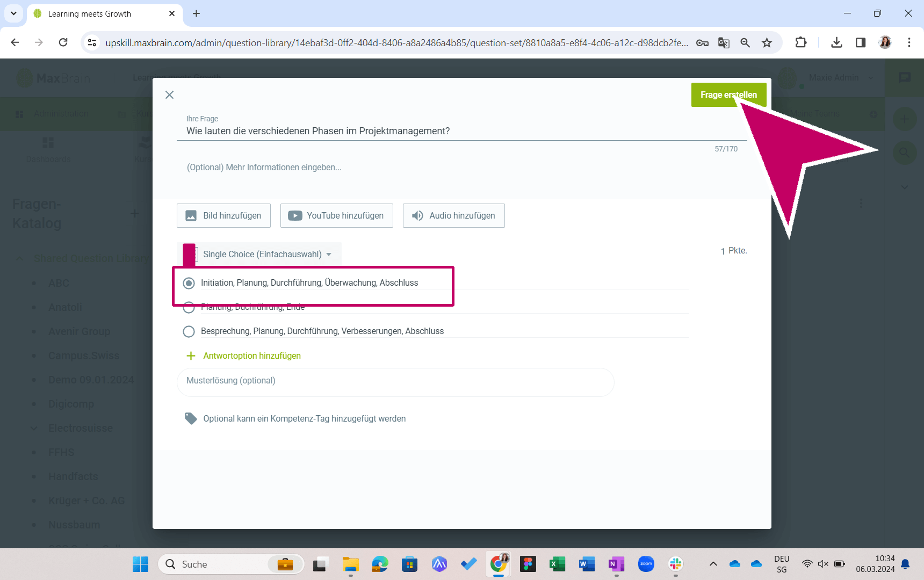The height and width of the screenshot is (580, 924).
Task: Click Audio hinzufügen button
Action: pyautogui.click(x=453, y=215)
